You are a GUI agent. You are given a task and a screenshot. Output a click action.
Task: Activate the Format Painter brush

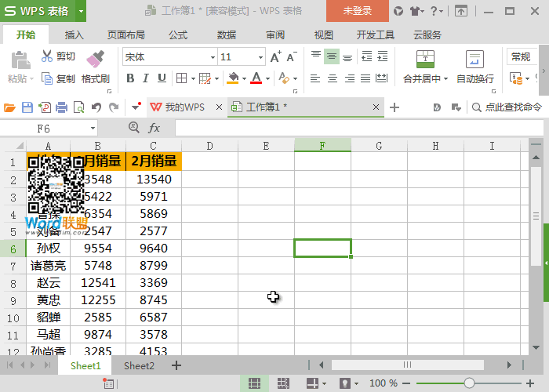coord(95,59)
